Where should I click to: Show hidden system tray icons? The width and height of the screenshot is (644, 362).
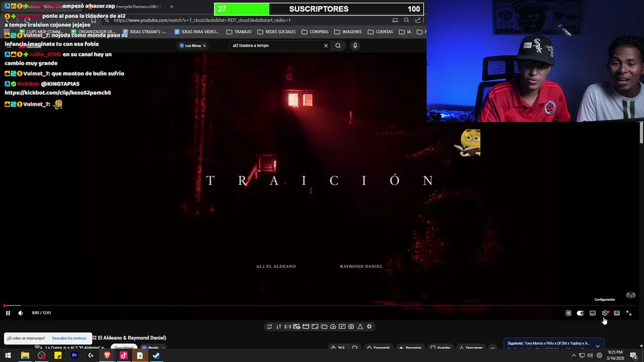(574, 356)
